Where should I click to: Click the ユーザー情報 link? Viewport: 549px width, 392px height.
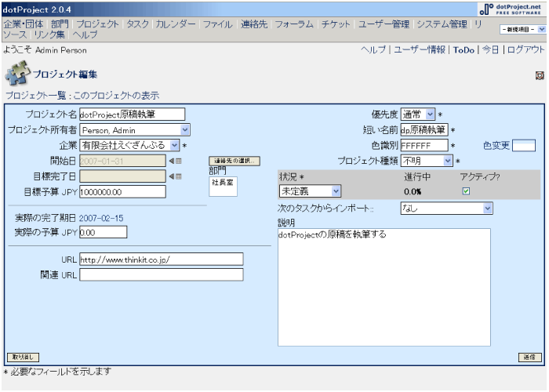coord(420,50)
